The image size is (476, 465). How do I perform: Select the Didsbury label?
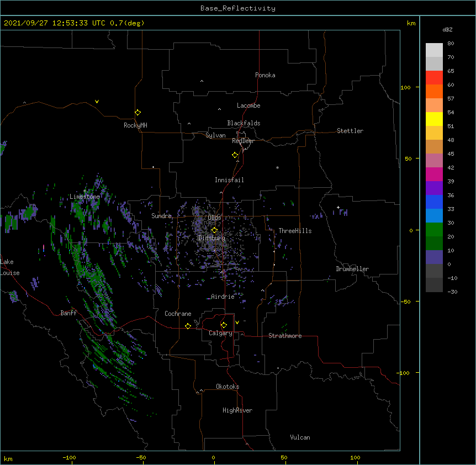(x=212, y=238)
